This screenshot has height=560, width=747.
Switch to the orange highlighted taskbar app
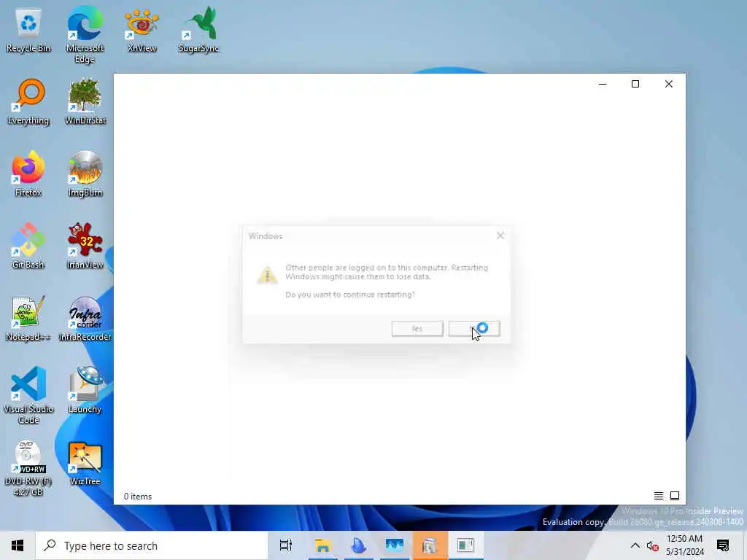430,545
